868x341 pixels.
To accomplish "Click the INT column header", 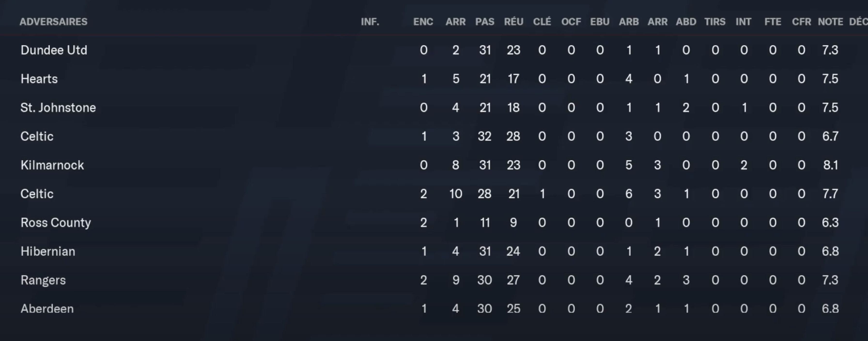I will (743, 22).
